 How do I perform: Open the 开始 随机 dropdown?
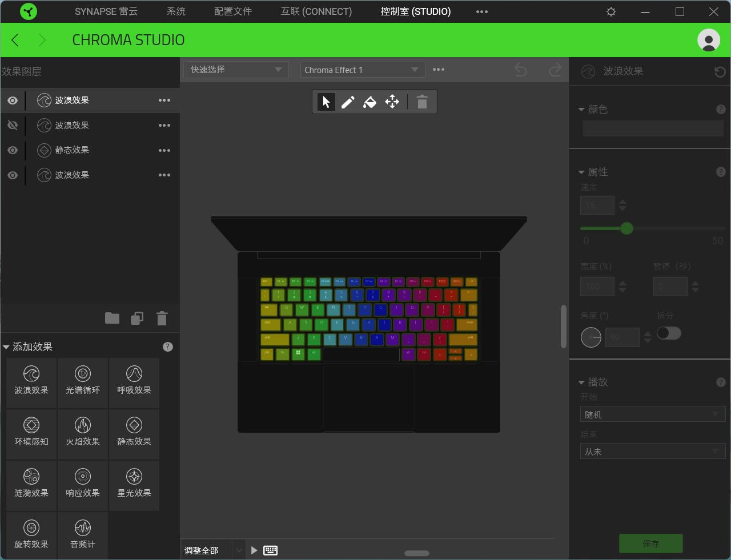pyautogui.click(x=653, y=414)
